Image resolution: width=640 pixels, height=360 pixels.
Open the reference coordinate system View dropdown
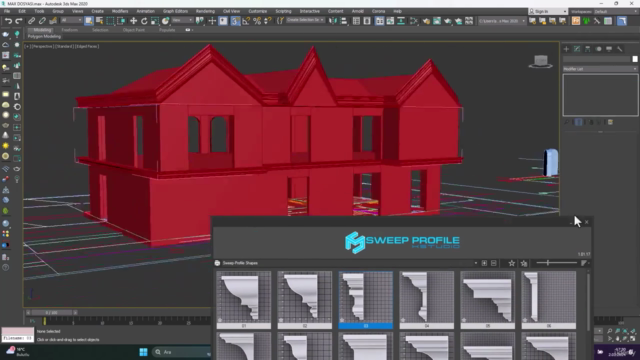(182, 20)
